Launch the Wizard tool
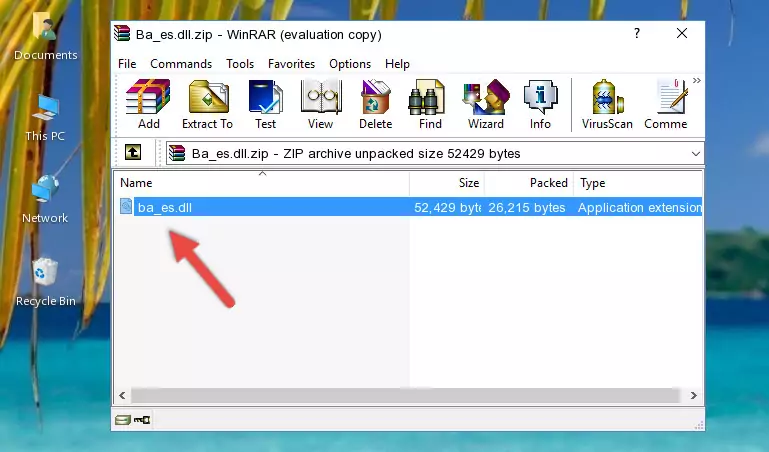Screen dimensions: 769x452 pos(486,104)
